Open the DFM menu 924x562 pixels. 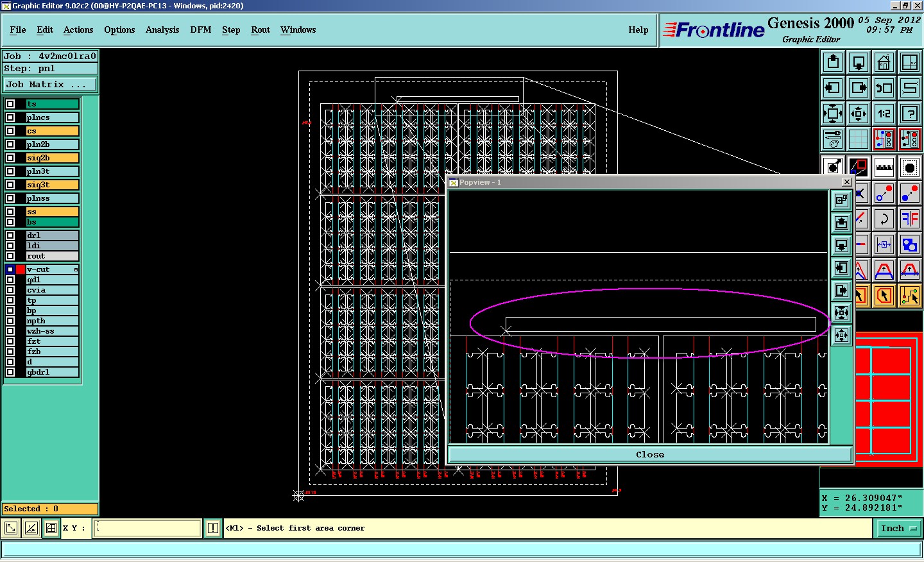200,30
